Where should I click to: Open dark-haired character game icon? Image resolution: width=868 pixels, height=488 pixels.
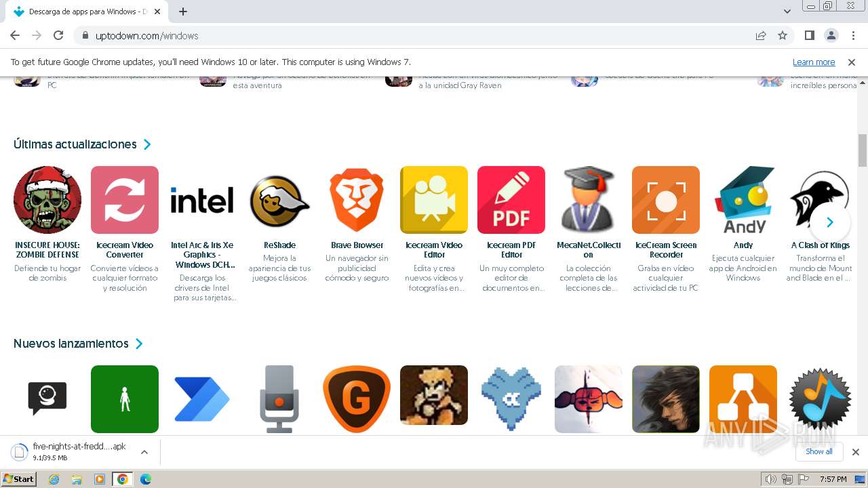(666, 399)
